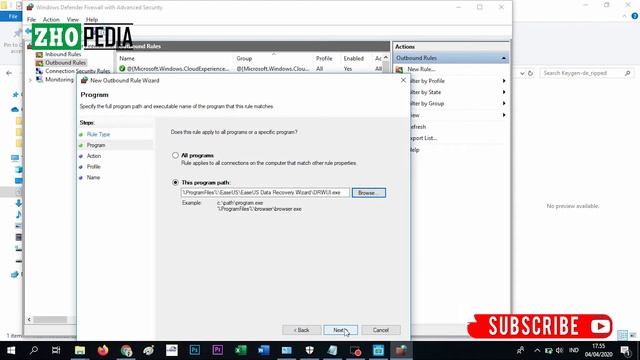Expand Filter by Group submenu arrow

click(x=504, y=104)
